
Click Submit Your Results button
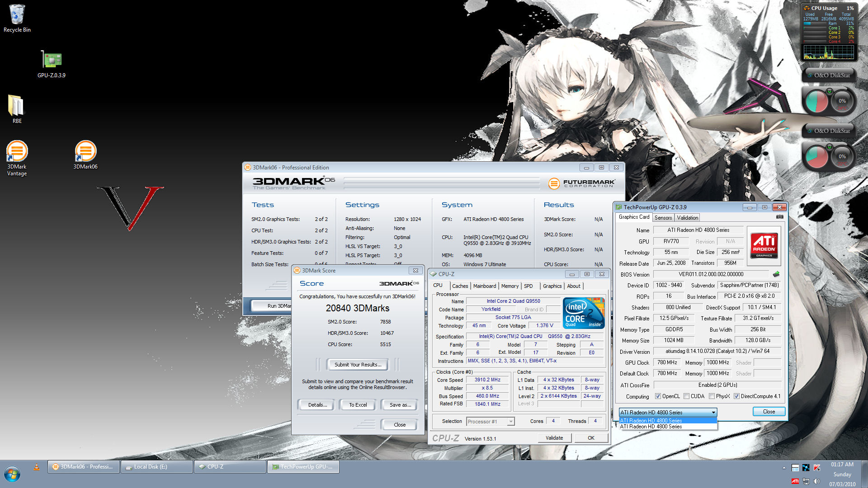tap(358, 365)
